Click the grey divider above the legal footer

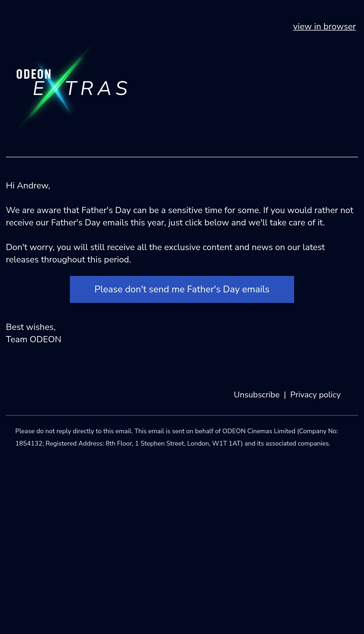[182, 415]
